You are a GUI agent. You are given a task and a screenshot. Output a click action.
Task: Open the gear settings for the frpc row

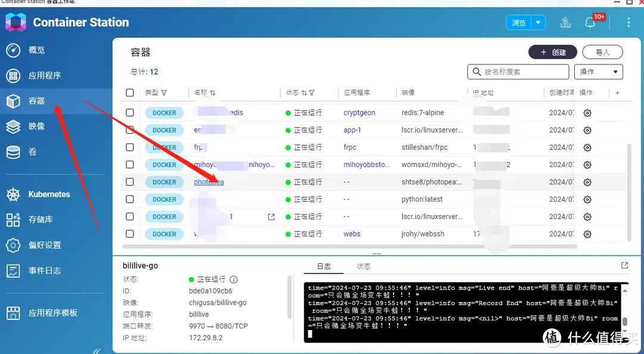pos(587,147)
